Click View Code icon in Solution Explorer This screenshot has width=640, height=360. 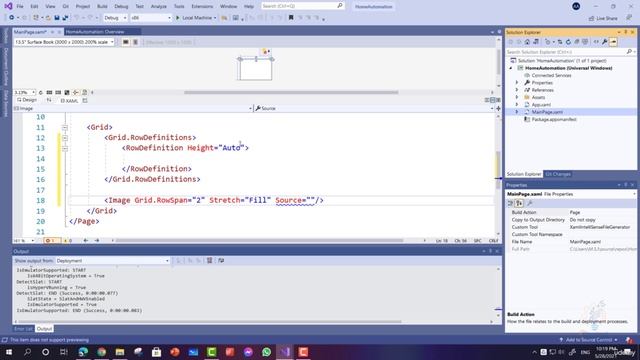coord(596,42)
